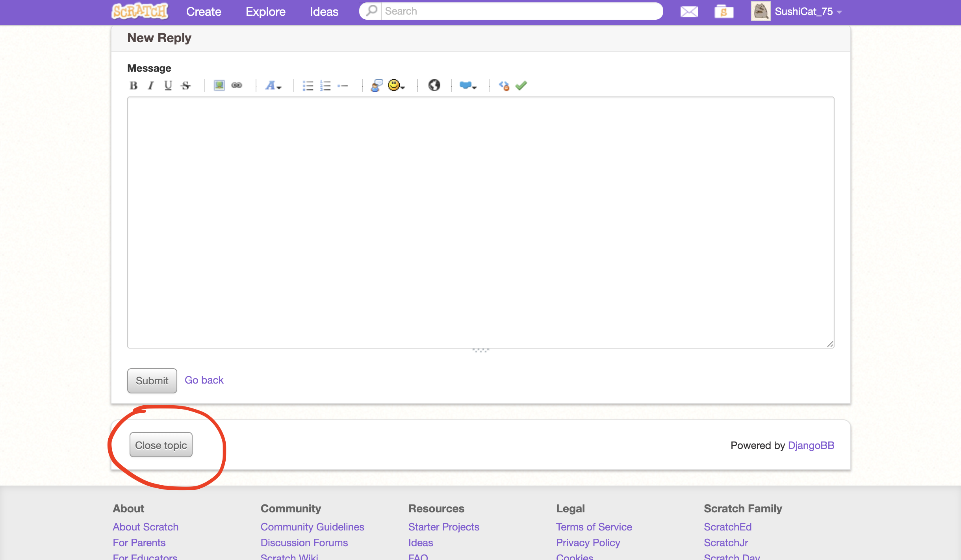
Task: Insert a numbered list
Action: coord(325,85)
